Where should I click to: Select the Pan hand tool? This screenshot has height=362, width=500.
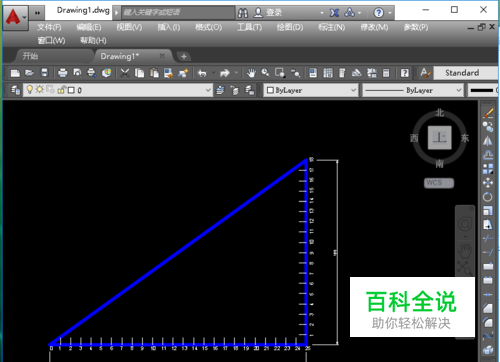[251, 73]
